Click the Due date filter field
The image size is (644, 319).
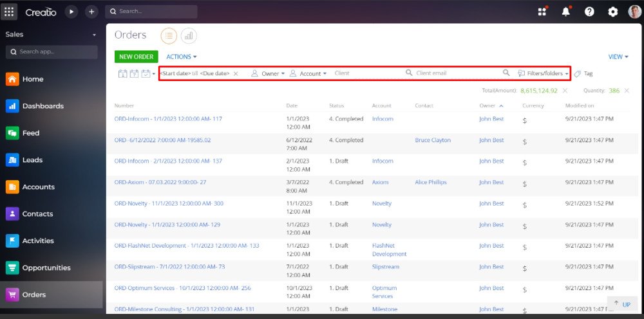click(214, 73)
